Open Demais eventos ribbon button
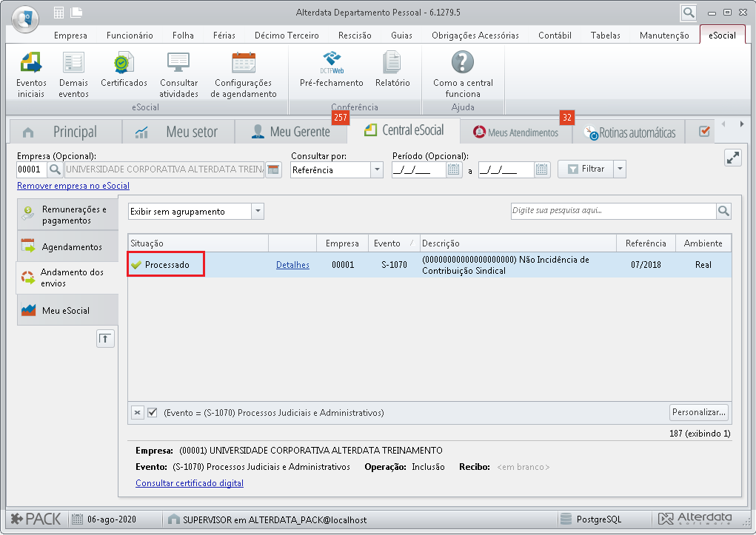The width and height of the screenshot is (756, 535). [73, 75]
